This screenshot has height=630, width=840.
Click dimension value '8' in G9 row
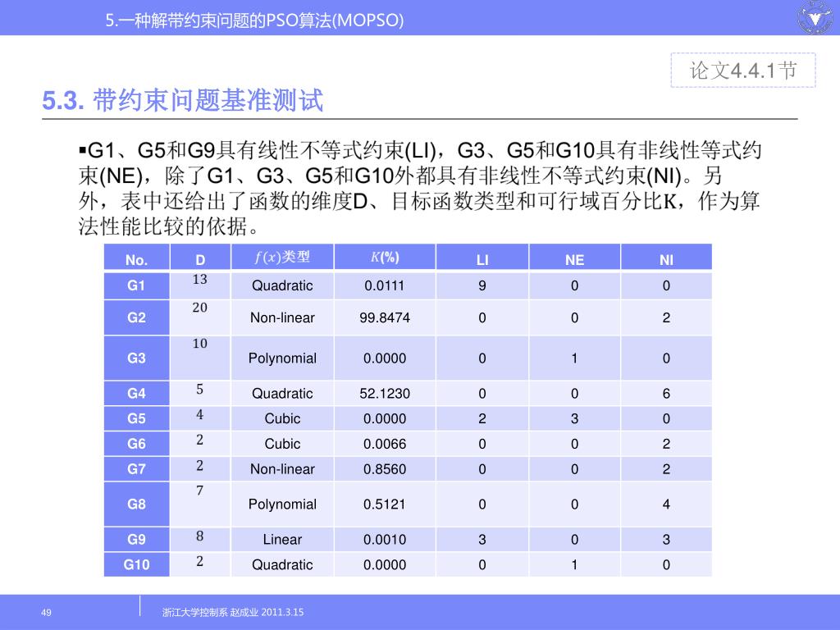200,536
